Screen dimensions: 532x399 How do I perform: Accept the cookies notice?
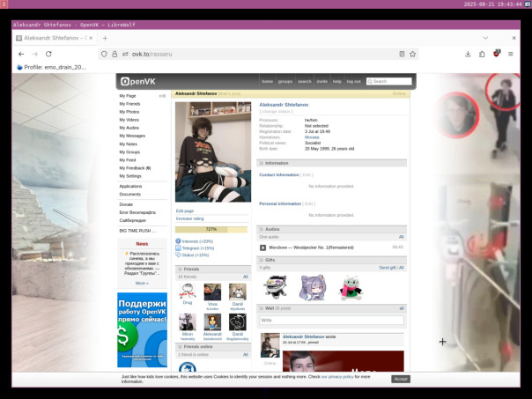(x=401, y=379)
